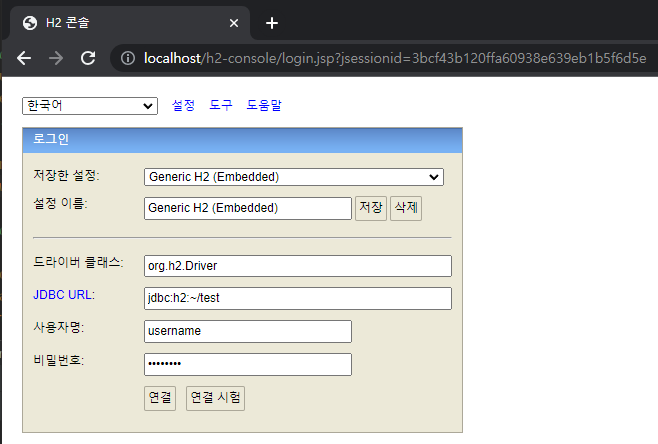Expand the 저장한 설정 dropdown
The height and width of the screenshot is (444, 658).
294,177
